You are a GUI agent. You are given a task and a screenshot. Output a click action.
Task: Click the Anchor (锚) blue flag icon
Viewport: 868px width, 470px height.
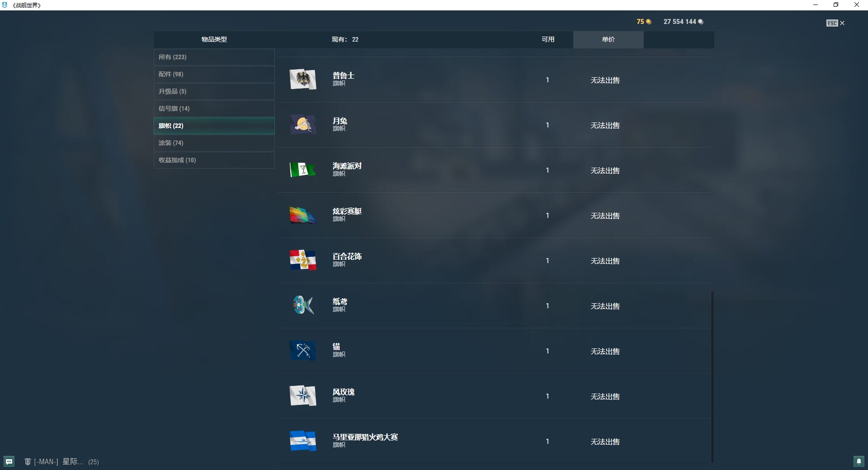[302, 351]
